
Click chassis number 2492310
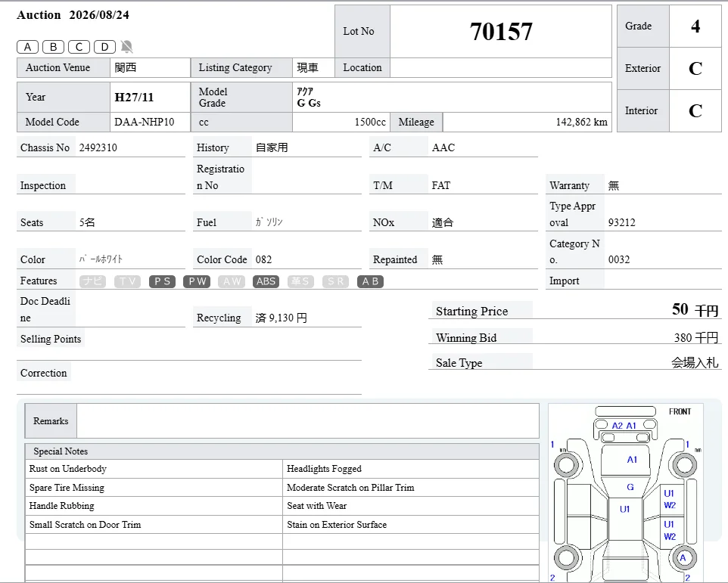point(98,148)
